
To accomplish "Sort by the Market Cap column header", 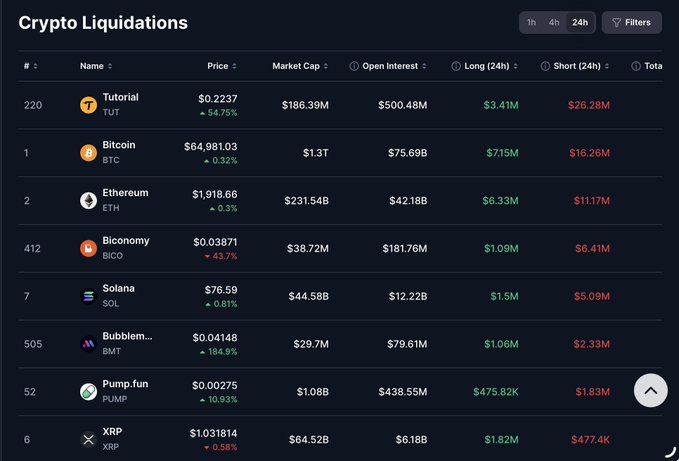I will click(x=300, y=66).
